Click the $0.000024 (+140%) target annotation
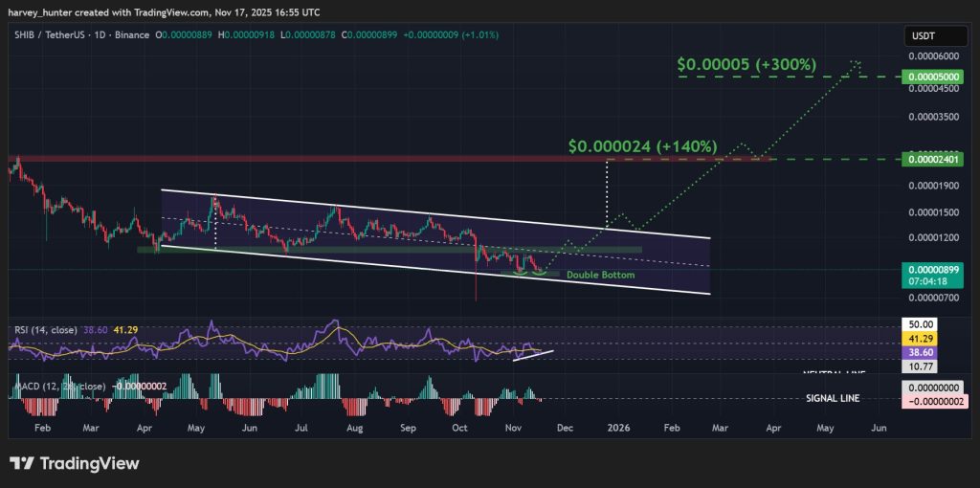 click(642, 146)
